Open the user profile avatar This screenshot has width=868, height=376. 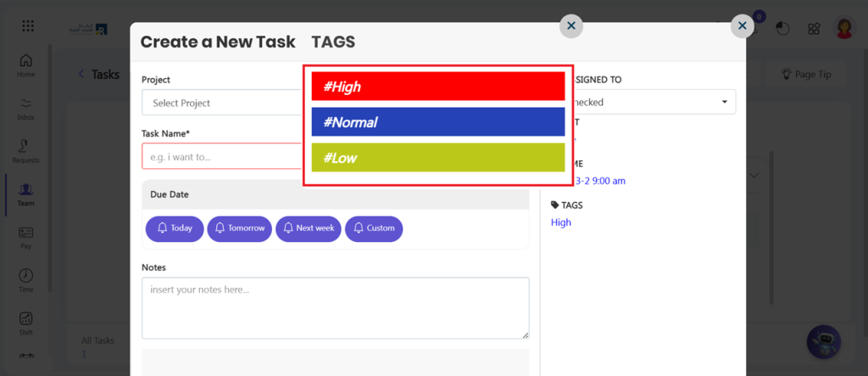click(844, 28)
